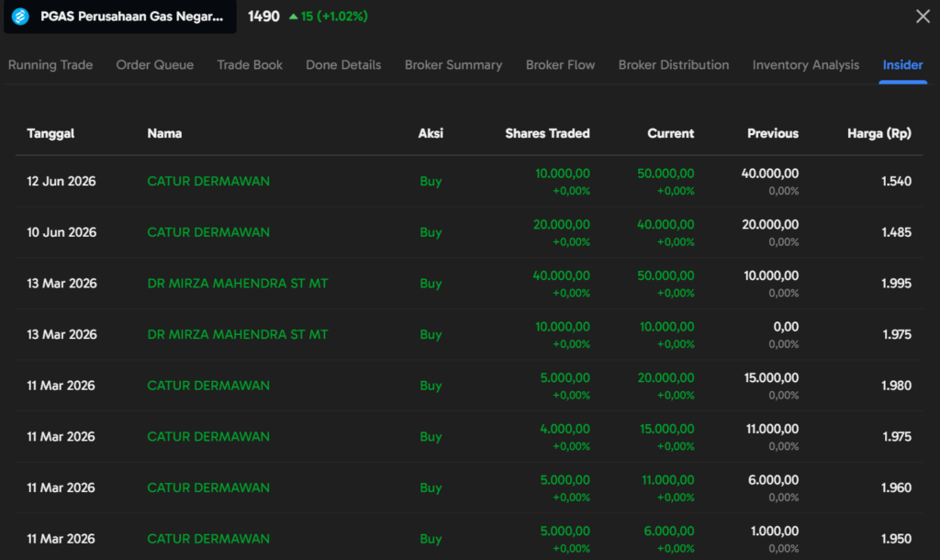Click the Current column header
940x560 pixels.
click(670, 133)
